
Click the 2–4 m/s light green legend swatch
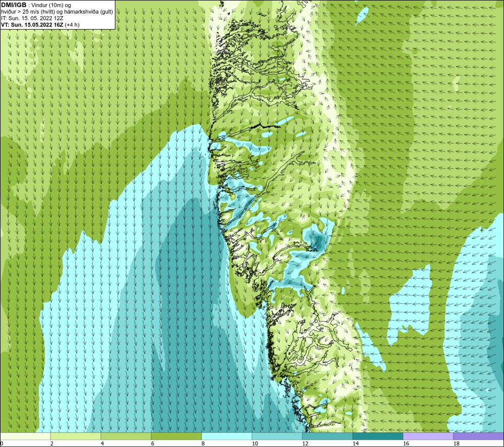76,436
